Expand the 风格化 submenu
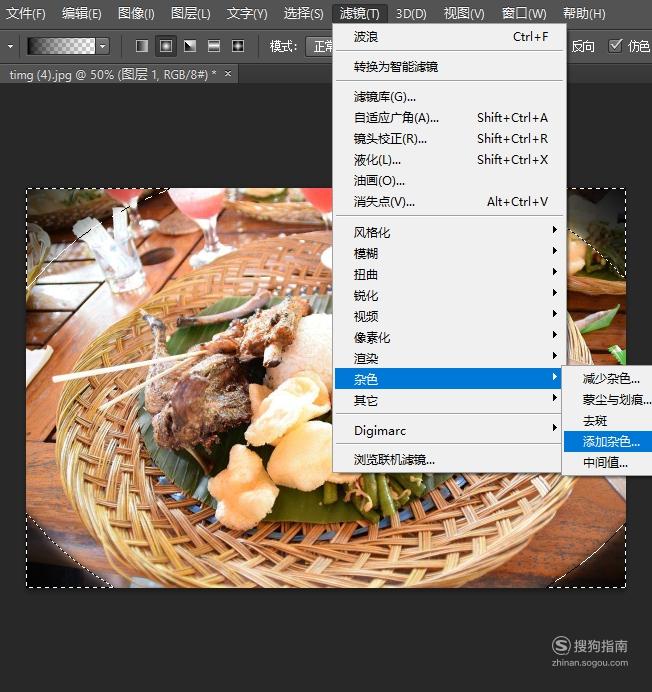The height and width of the screenshot is (692, 652). 449,232
